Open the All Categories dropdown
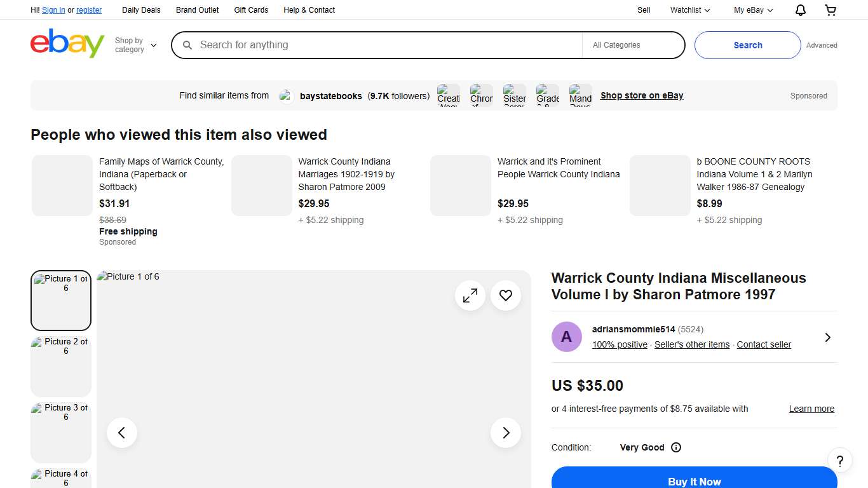Viewport: 868px width, 488px height. (632, 45)
